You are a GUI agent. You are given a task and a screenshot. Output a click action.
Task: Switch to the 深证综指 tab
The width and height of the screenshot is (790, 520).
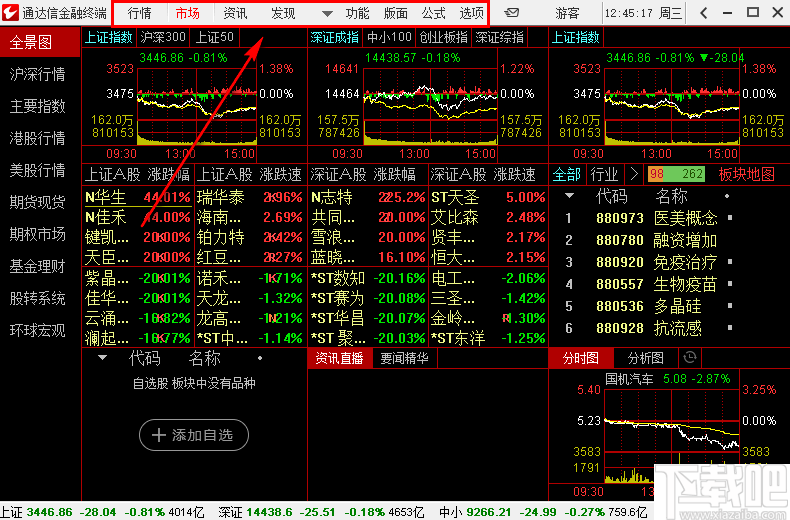click(x=499, y=37)
